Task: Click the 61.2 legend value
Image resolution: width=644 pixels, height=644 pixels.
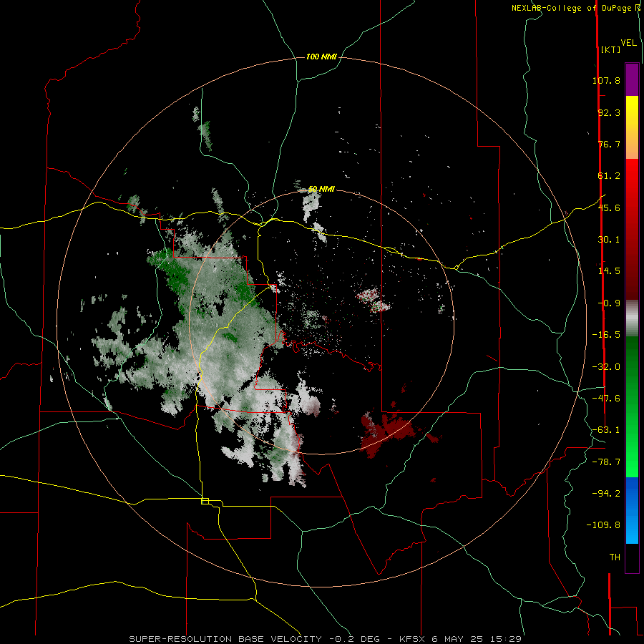Action: point(609,176)
